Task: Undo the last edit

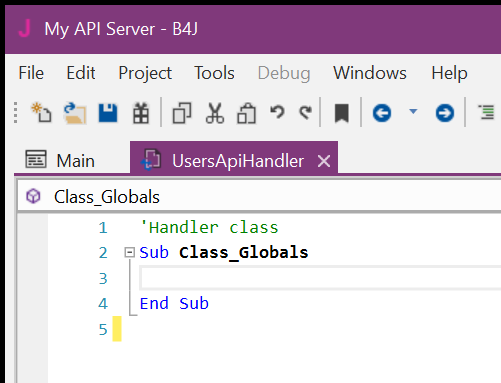Action: tap(277, 112)
